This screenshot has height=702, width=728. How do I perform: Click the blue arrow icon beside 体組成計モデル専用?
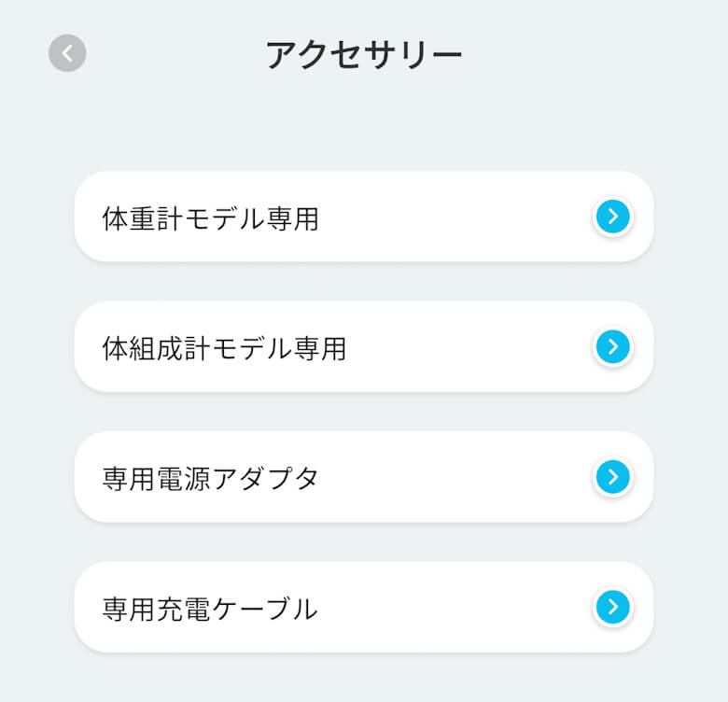612,346
